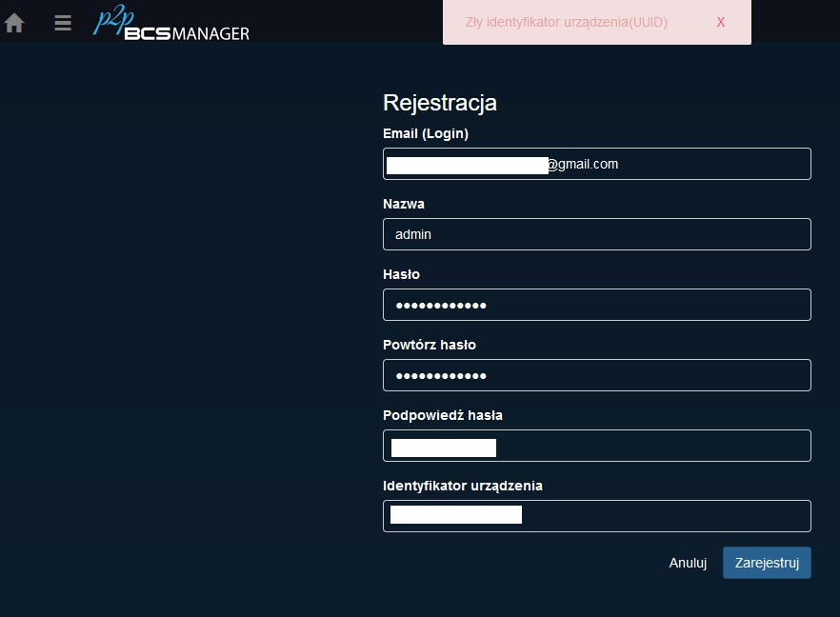840x617 pixels.
Task: Select the Hasło password field
Action: tap(597, 305)
